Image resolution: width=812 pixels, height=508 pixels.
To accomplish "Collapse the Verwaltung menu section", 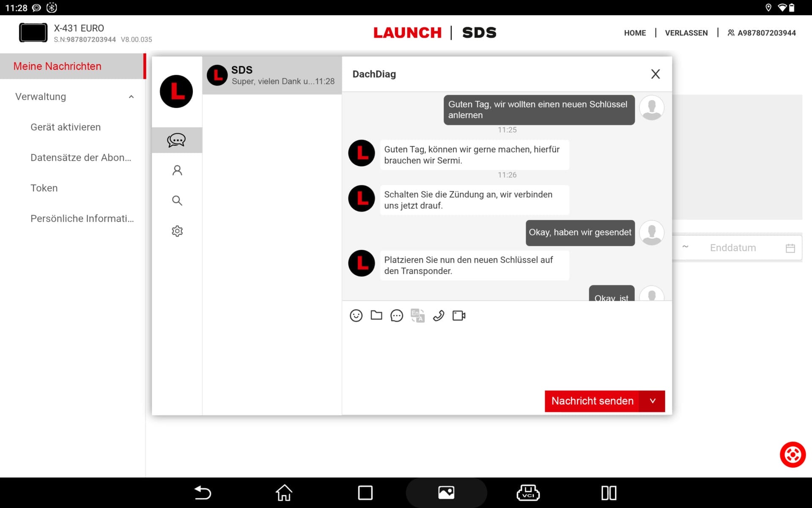I will 131,97.
